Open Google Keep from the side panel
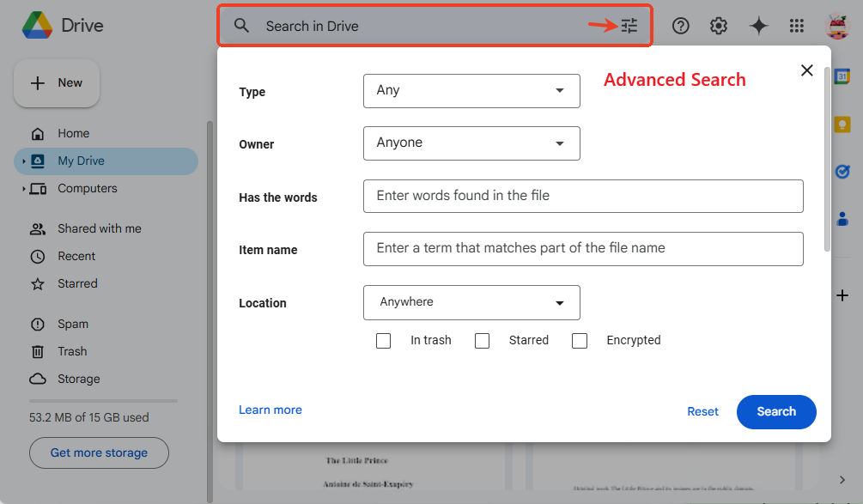Screen dimensions: 863x504 842,124
